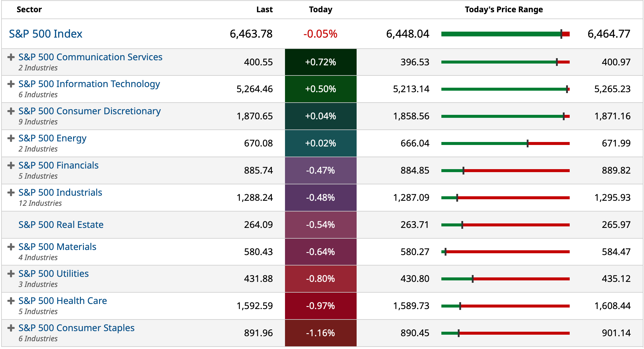The width and height of the screenshot is (644, 349).
Task: Expand the Communication Services sector row
Action: click(11, 57)
